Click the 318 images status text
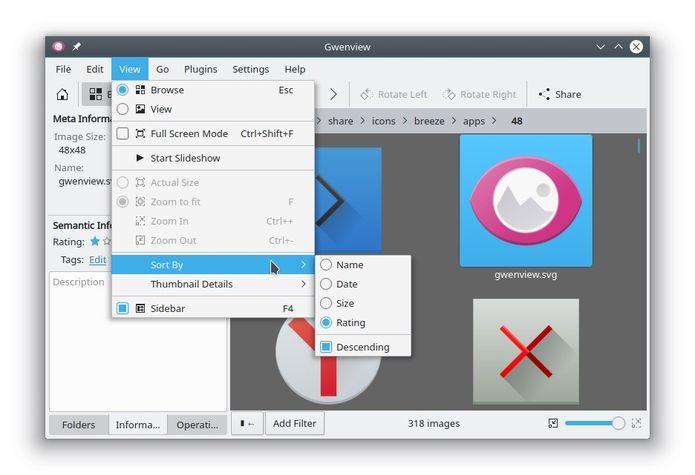The image size is (695, 475). click(433, 424)
